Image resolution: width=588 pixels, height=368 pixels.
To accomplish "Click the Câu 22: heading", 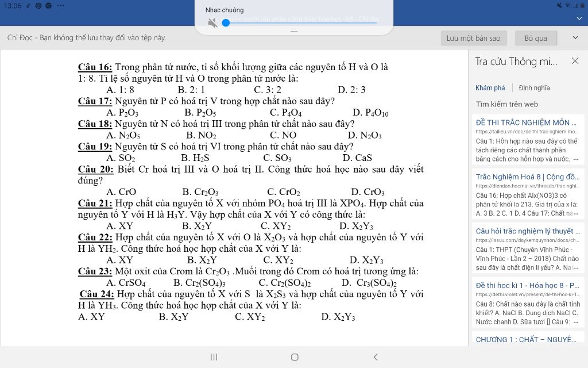I will tap(95, 237).
